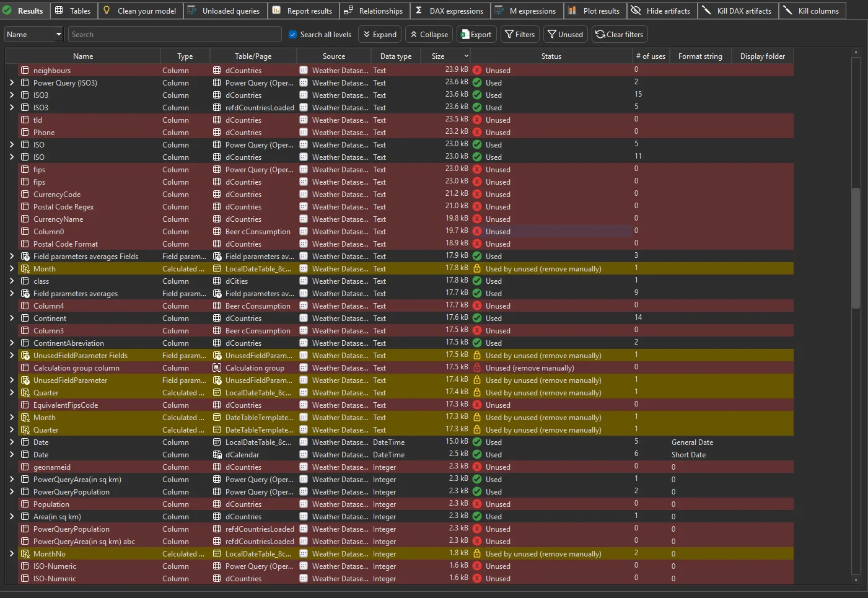The width and height of the screenshot is (868, 598).
Task: Click the column icon next to geonameid
Action: pos(25,467)
